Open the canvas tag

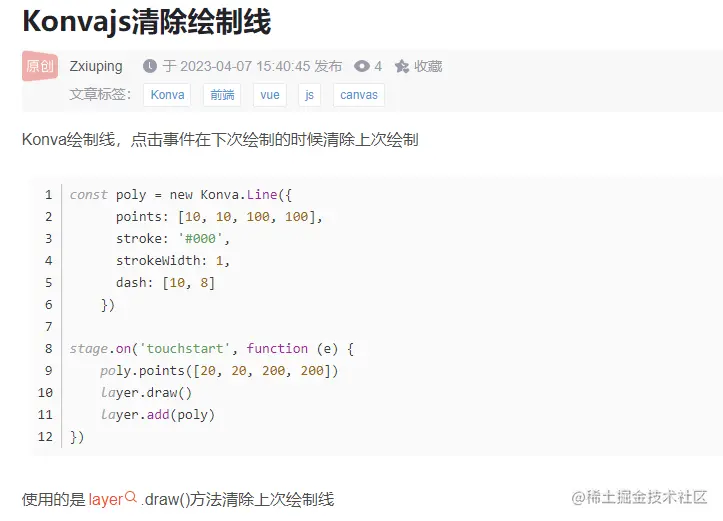(x=359, y=95)
